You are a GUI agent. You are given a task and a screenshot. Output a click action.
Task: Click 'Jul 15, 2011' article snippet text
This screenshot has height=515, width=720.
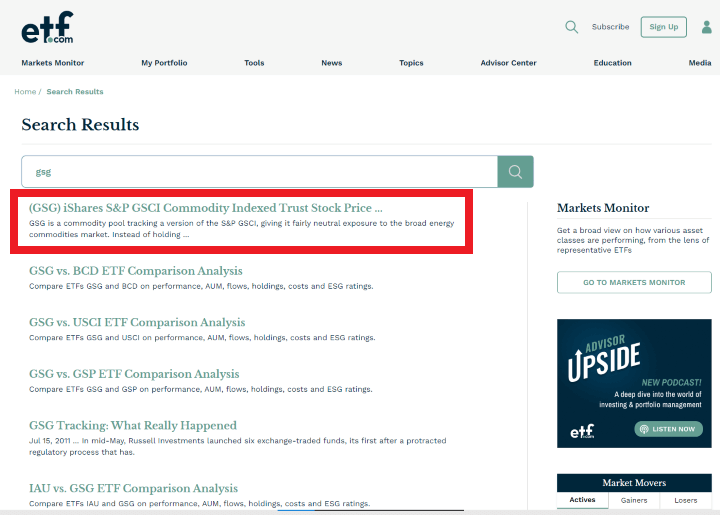[x=237, y=446]
